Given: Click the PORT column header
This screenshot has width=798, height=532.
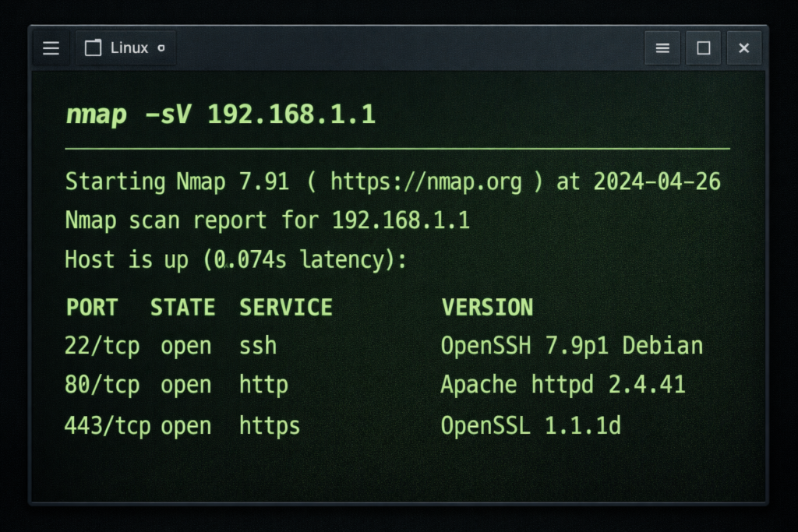Looking at the screenshot, I should (x=91, y=307).
